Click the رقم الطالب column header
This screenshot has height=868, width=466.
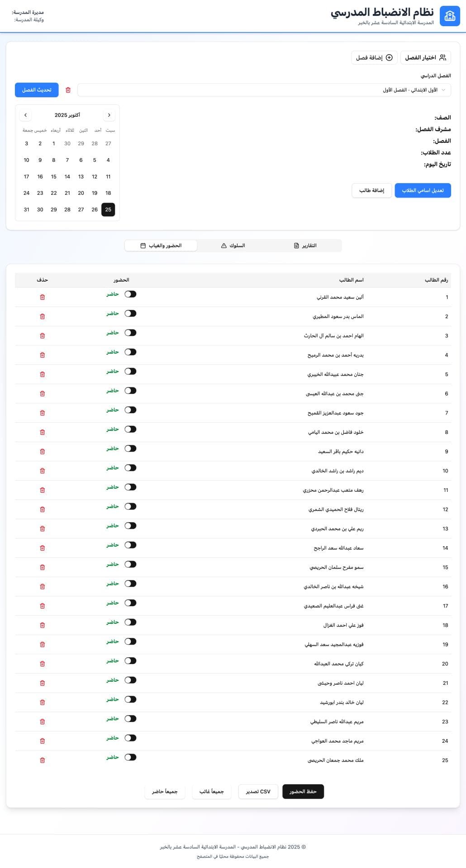[x=436, y=280]
